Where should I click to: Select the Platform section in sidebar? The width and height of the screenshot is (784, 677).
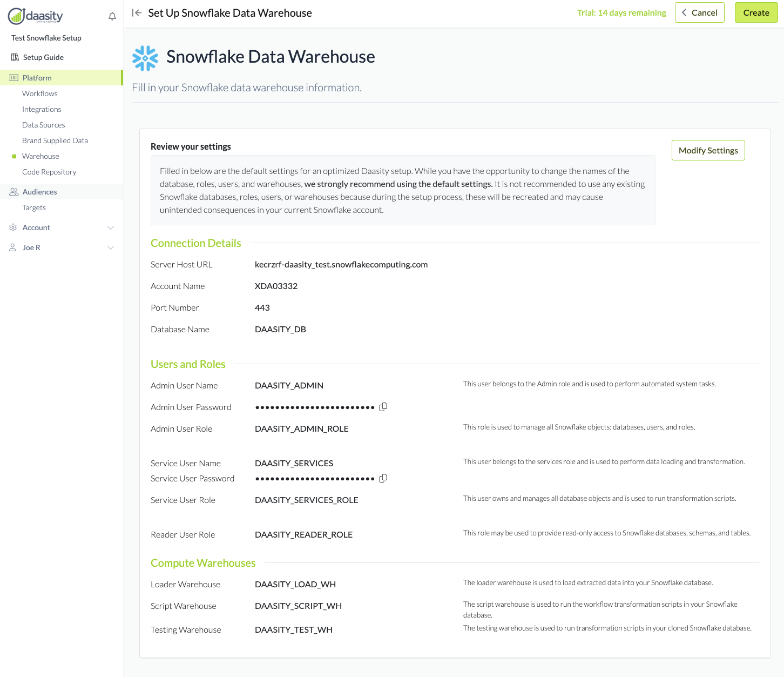(x=37, y=78)
